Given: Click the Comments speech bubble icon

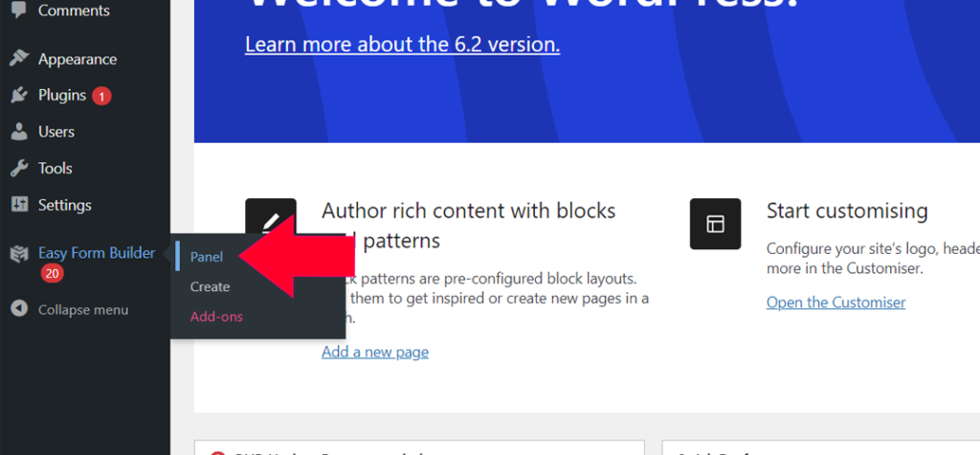Looking at the screenshot, I should click(x=19, y=10).
